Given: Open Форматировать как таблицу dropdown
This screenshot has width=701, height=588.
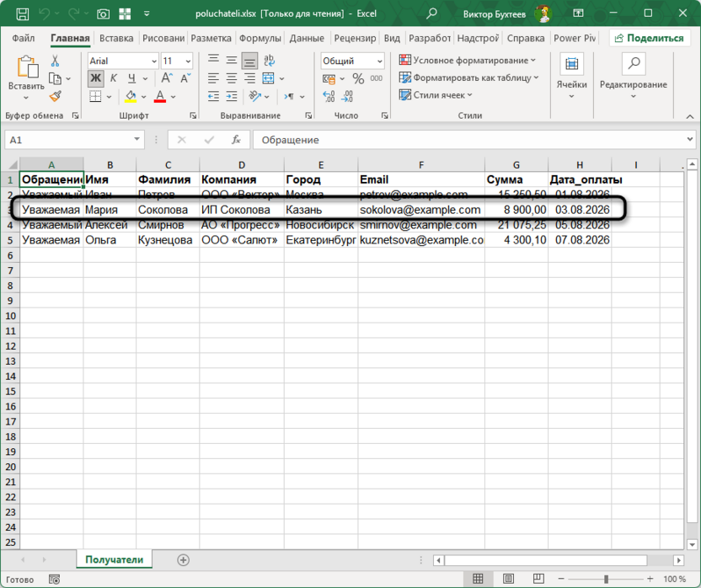Looking at the screenshot, I should point(468,78).
